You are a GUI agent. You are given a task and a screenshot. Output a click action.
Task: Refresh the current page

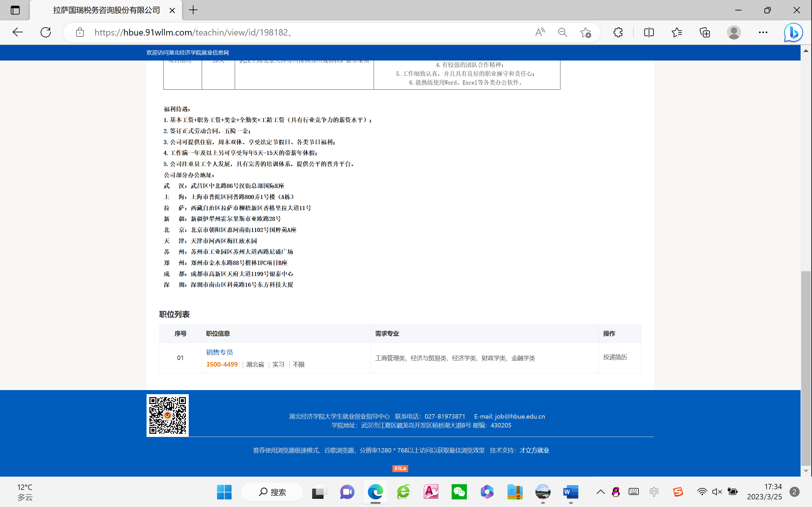(x=46, y=32)
